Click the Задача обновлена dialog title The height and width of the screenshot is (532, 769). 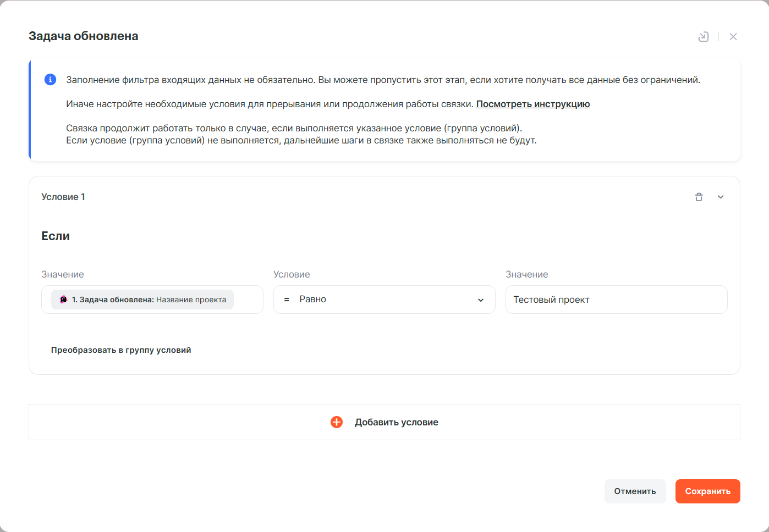click(x=84, y=36)
